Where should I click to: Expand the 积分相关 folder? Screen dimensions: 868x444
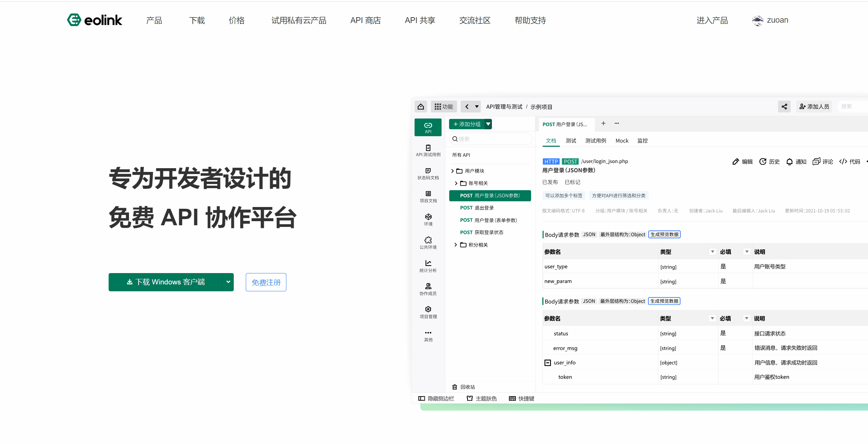click(x=456, y=245)
